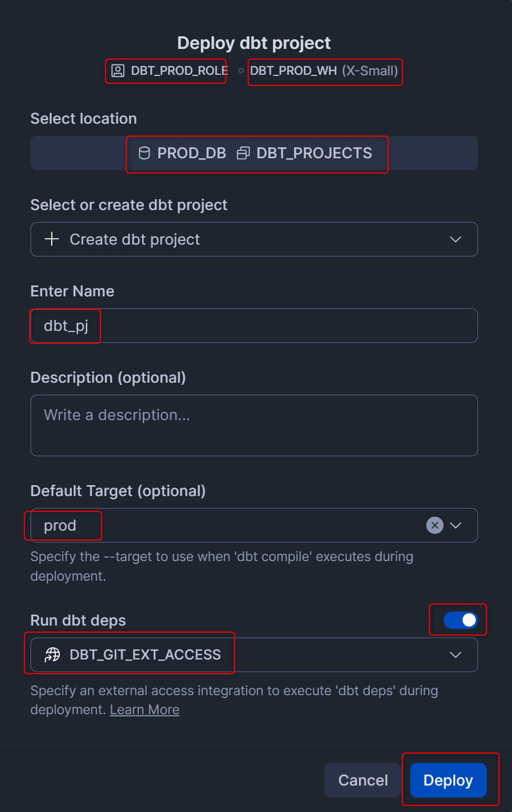
Task: Click the schema icon next to DBT_PROJECTS
Action: (243, 153)
